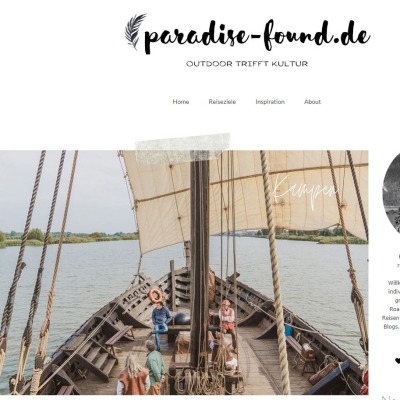Viewport: 400px width, 400px height.
Task: Click the person in red vest
Action: pyautogui.click(x=228, y=322)
